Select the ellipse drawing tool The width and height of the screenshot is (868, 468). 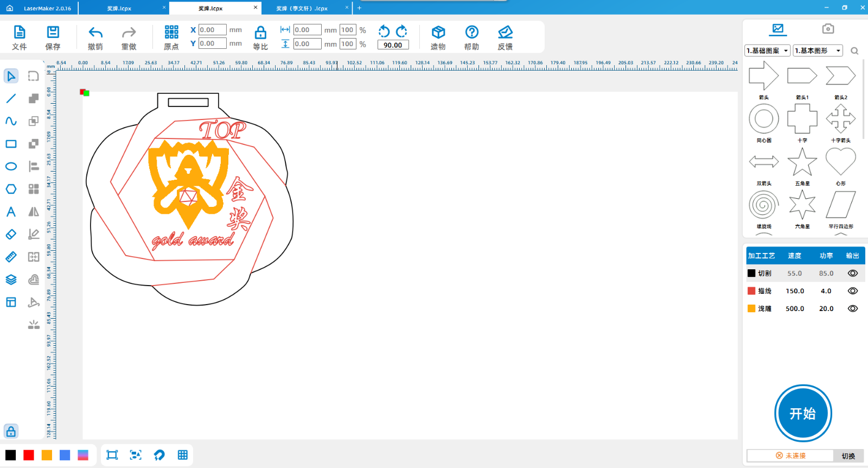click(11, 167)
